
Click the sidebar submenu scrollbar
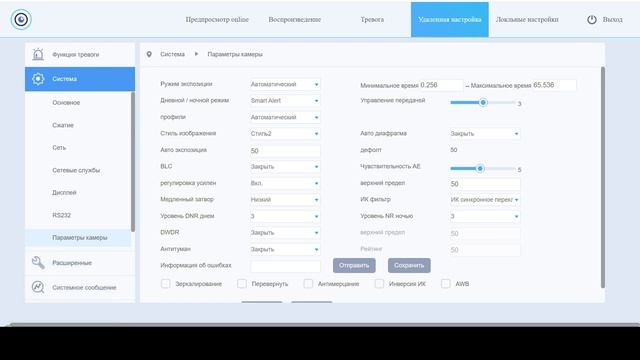coord(133,162)
